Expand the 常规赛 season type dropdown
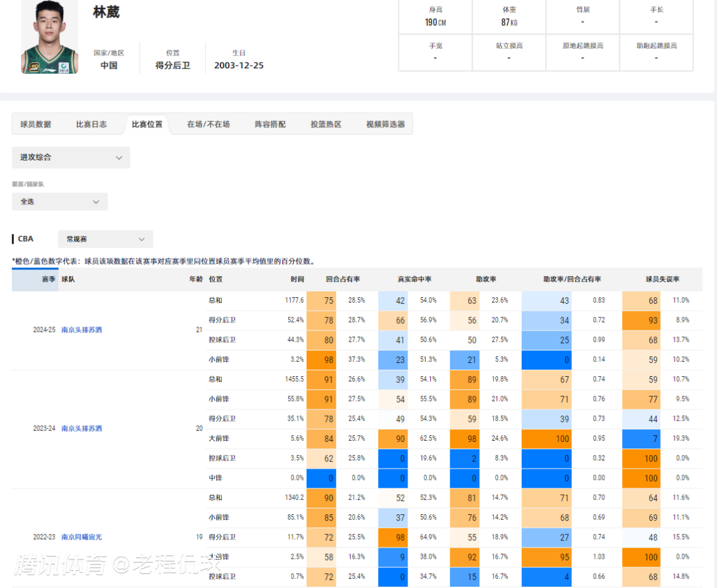 click(105, 239)
